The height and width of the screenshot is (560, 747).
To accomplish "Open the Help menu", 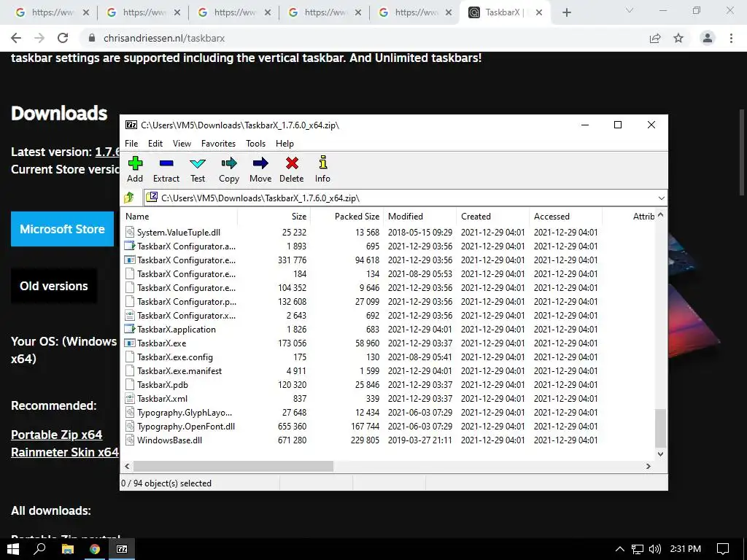I will (x=285, y=144).
